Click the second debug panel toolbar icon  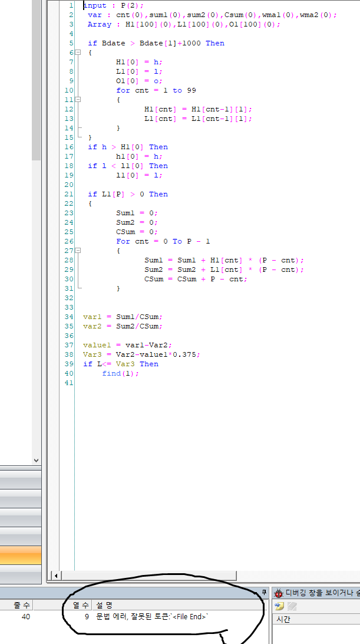(x=291, y=606)
